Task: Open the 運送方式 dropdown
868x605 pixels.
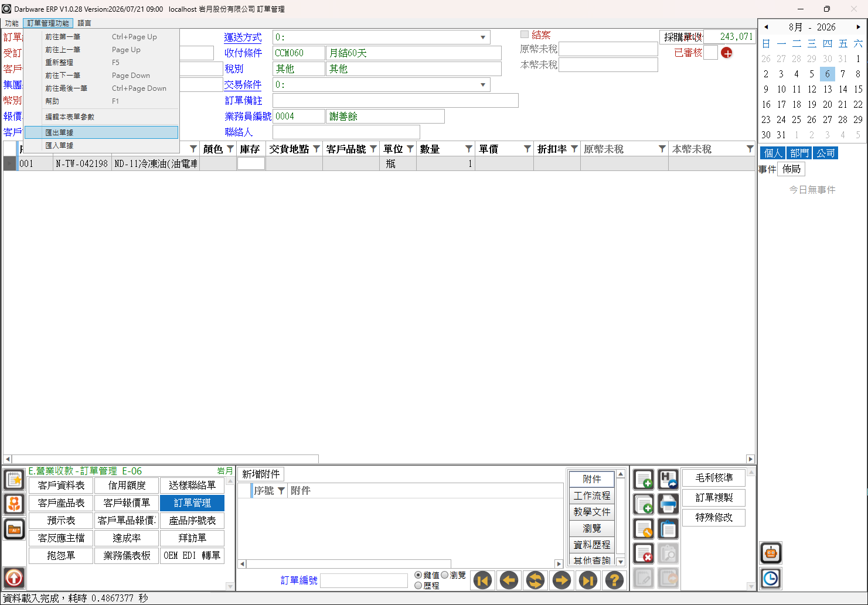Action: [x=483, y=37]
